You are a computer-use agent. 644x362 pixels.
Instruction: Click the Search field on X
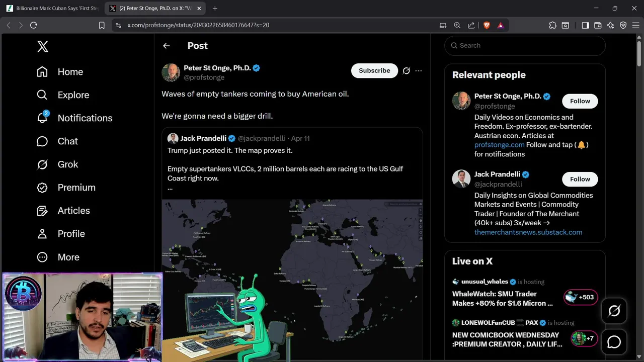click(x=525, y=45)
